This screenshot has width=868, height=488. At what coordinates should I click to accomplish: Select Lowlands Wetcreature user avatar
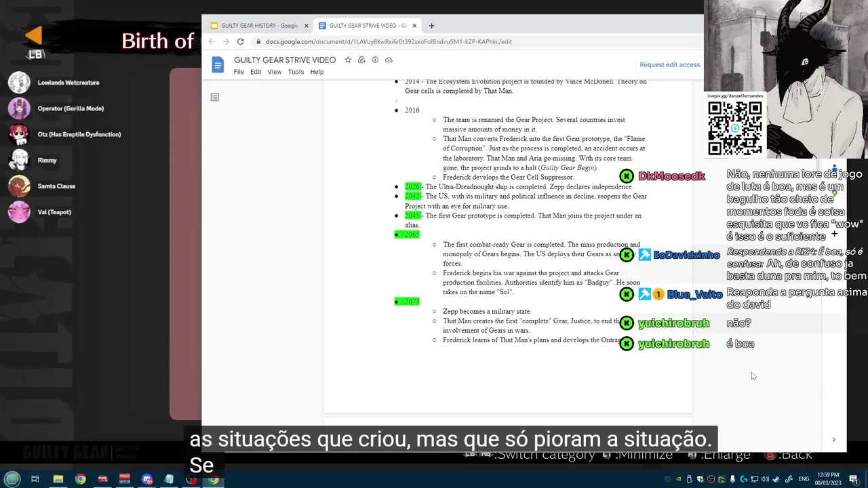19,82
